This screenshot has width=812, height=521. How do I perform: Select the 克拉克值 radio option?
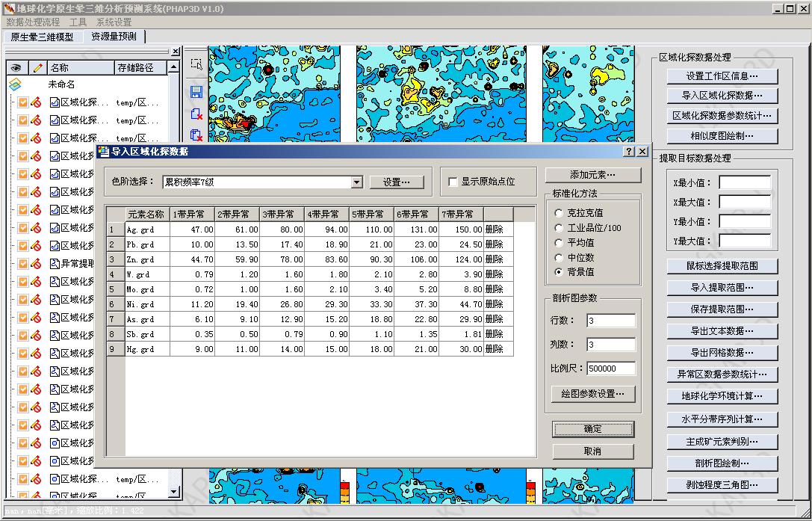(x=559, y=213)
